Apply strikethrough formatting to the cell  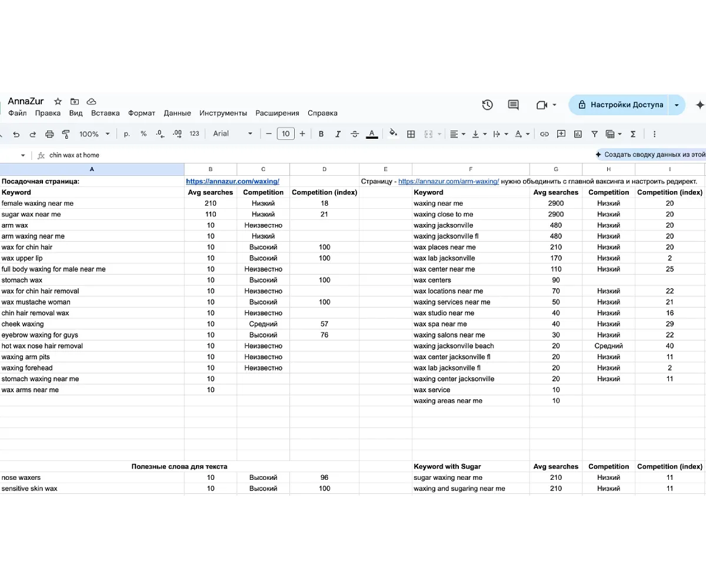coord(355,133)
